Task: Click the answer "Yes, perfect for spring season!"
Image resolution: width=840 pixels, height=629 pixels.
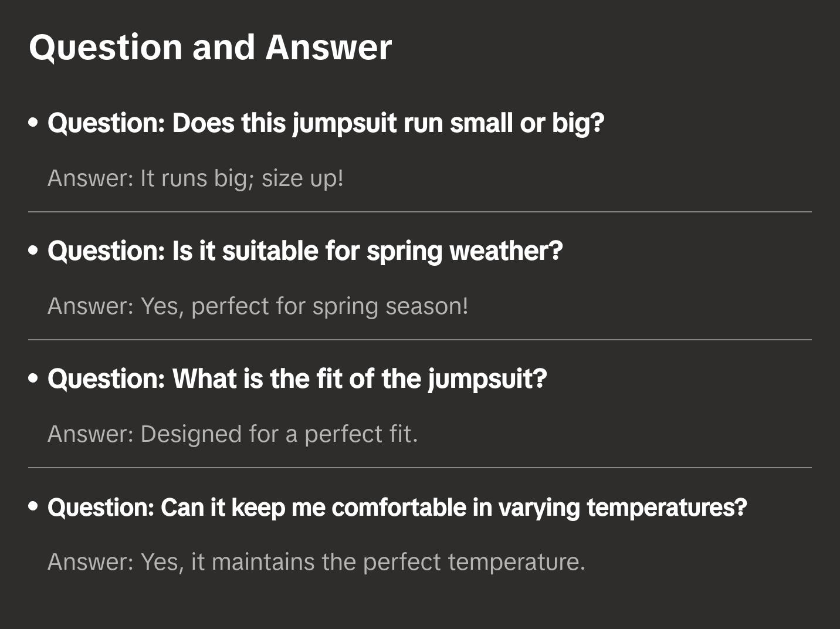Action: [258, 306]
